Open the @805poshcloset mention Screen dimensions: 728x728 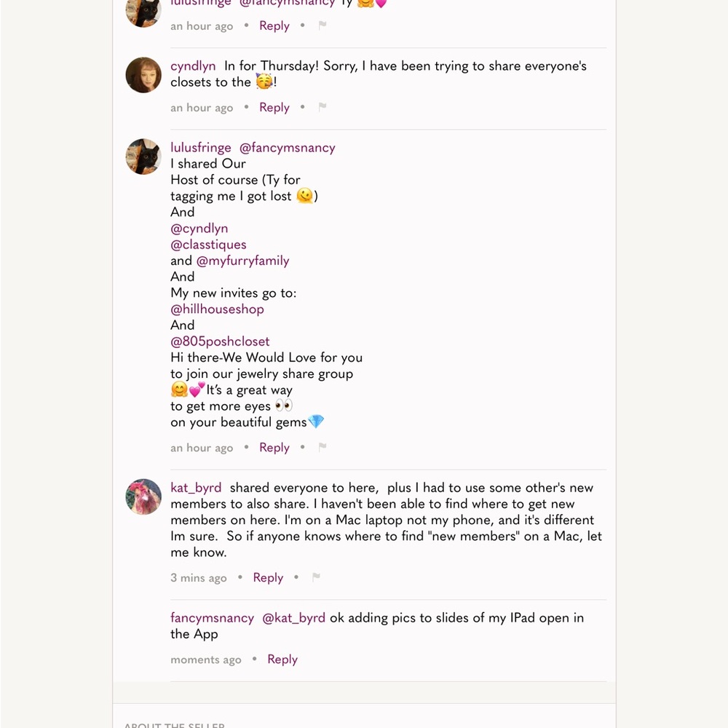point(220,341)
